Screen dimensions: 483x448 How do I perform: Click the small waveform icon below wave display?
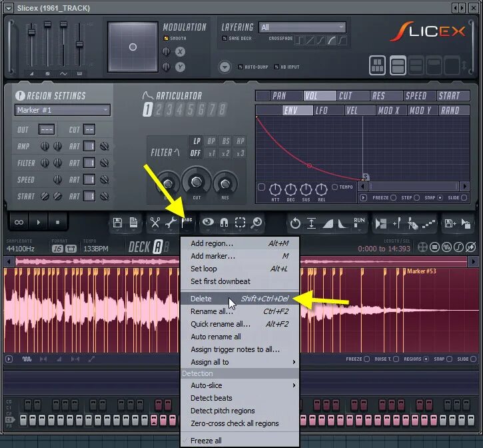coord(27,359)
